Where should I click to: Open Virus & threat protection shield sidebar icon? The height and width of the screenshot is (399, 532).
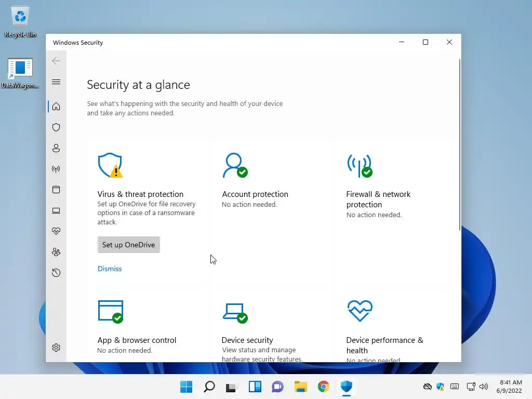[56, 127]
